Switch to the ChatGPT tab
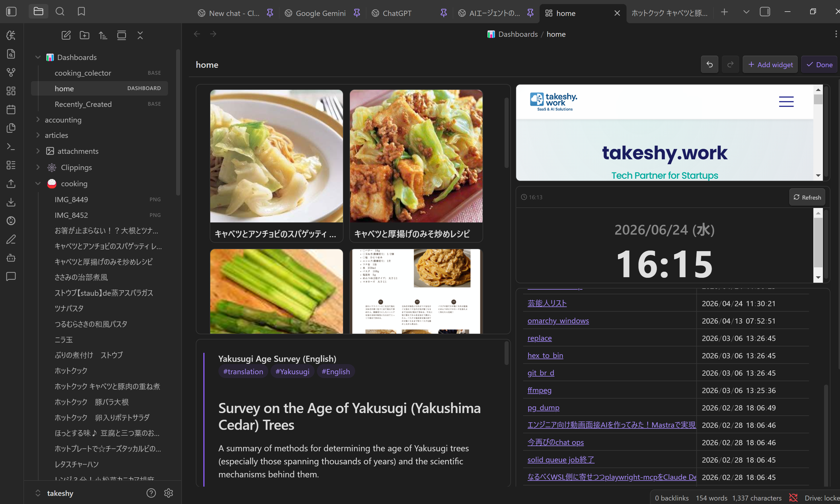The width and height of the screenshot is (840, 504). [397, 13]
